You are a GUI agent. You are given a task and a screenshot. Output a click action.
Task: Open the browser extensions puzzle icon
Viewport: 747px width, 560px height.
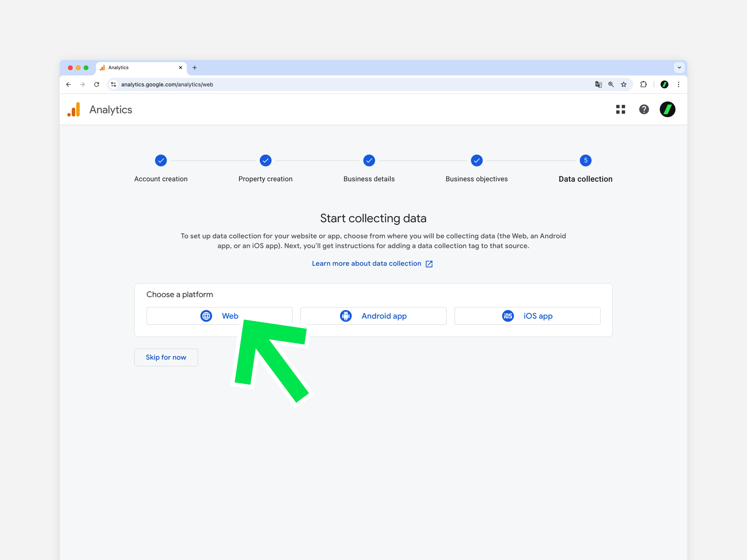point(643,84)
